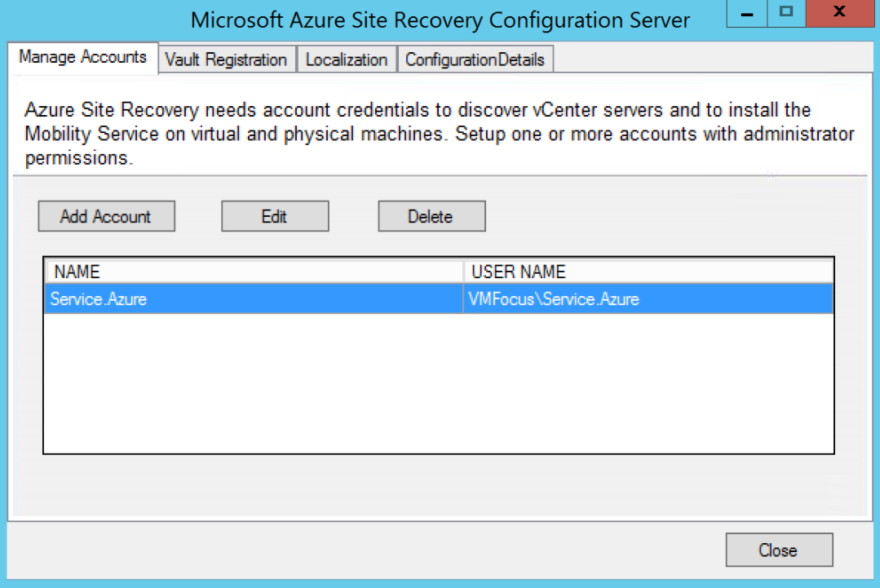Image resolution: width=880 pixels, height=588 pixels.
Task: Switch to the Vault Registration tab
Action: [226, 59]
